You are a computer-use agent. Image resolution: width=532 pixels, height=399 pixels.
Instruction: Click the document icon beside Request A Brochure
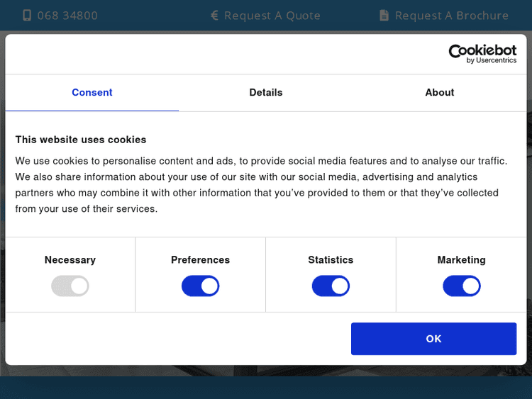(x=384, y=15)
